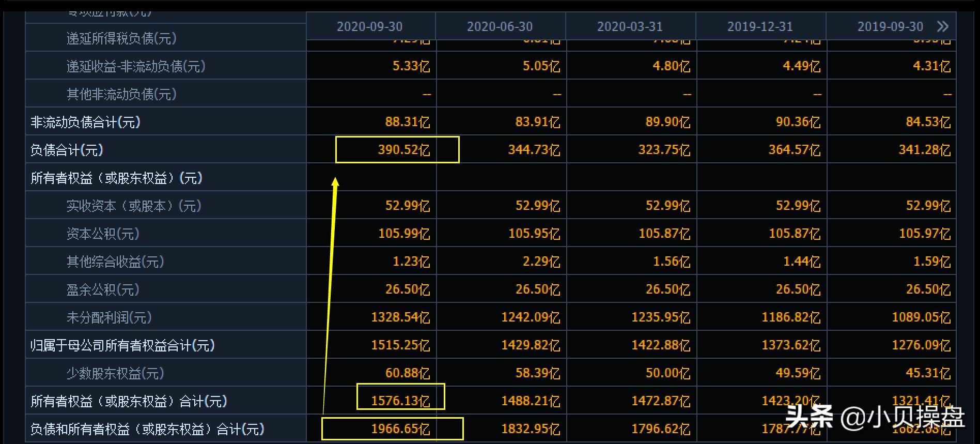Click the 58.39亿 minority interest value
Image resolution: width=980 pixels, height=444 pixels.
538,373
